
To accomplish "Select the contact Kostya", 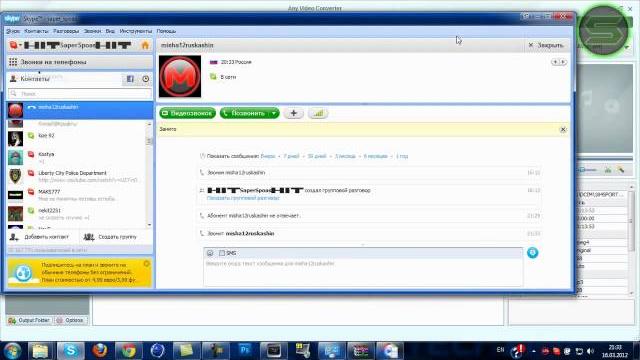I will pyautogui.click(x=76, y=157).
